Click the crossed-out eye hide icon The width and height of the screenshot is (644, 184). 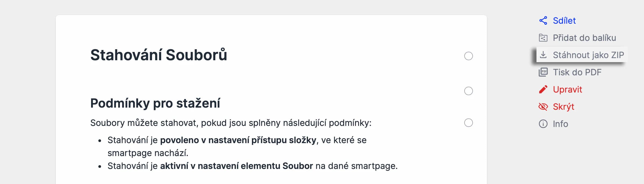coord(543,107)
